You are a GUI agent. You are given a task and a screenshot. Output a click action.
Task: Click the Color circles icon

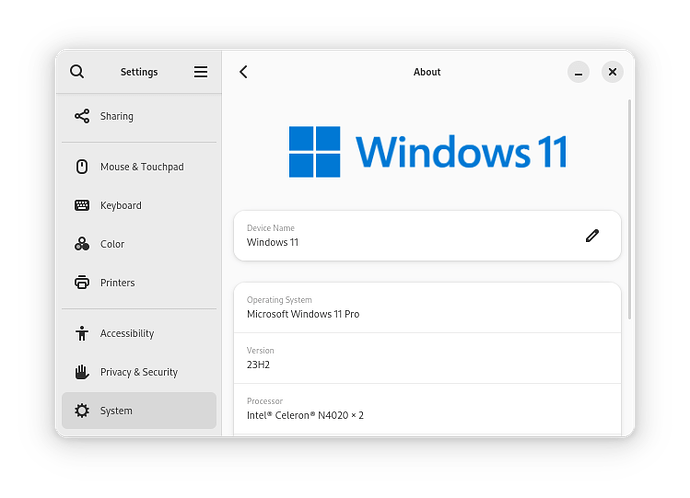click(x=82, y=244)
